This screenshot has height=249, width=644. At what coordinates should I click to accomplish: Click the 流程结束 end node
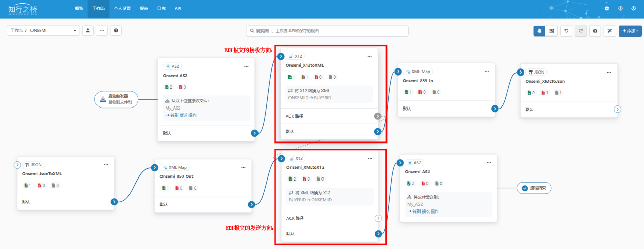point(534,188)
